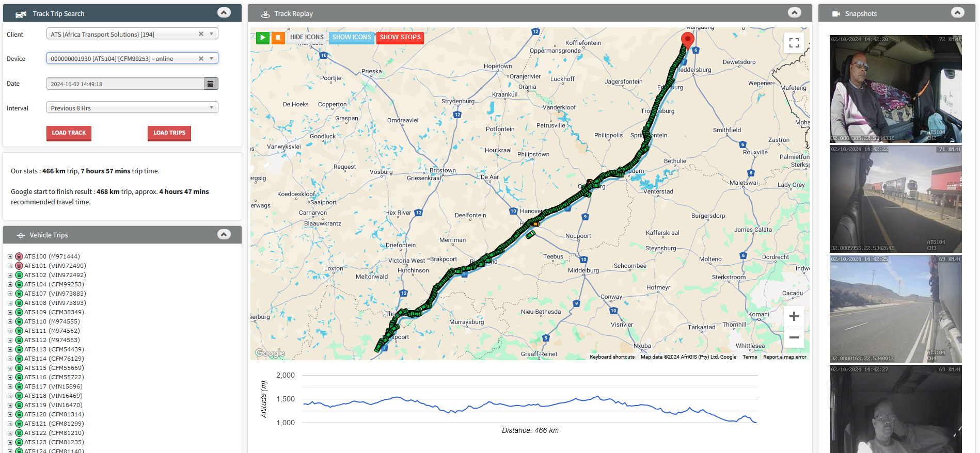Expand ATS104 (CFM99253) tree node
The height and width of the screenshot is (453, 980).
pyautogui.click(x=10, y=284)
